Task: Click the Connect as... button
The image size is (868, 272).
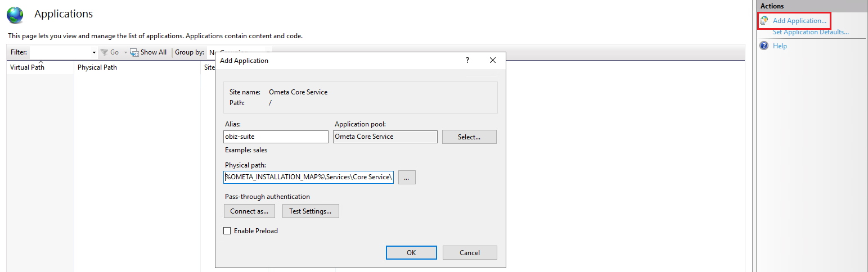Action: click(249, 211)
